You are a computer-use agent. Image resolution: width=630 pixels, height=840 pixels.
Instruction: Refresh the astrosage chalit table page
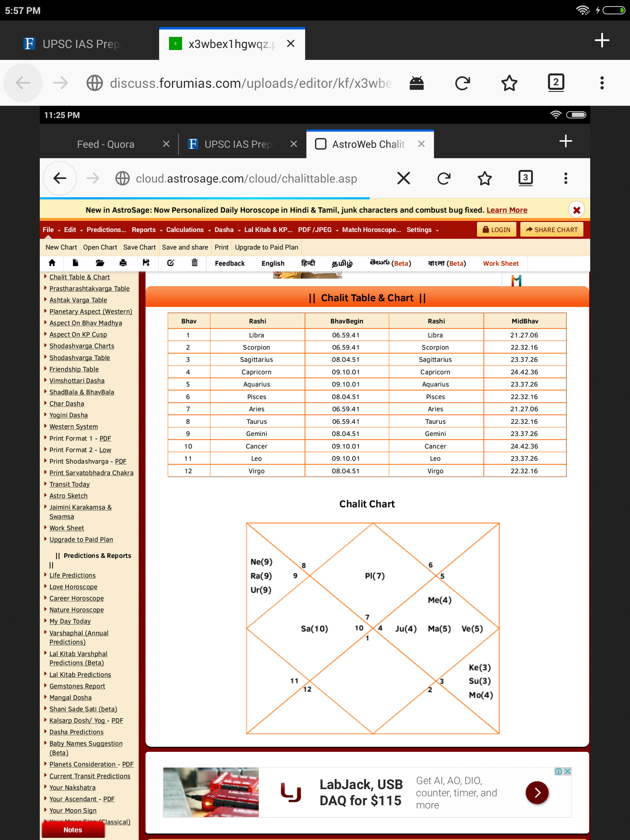[x=444, y=178]
